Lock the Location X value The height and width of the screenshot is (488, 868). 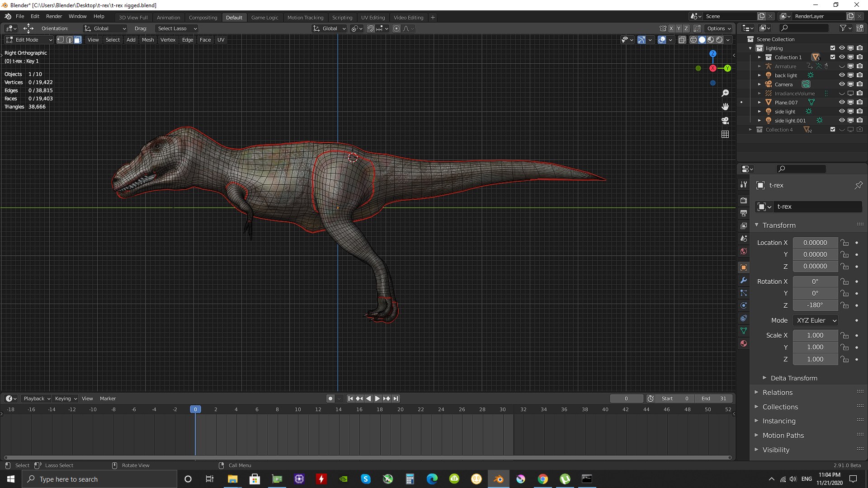[x=844, y=243]
